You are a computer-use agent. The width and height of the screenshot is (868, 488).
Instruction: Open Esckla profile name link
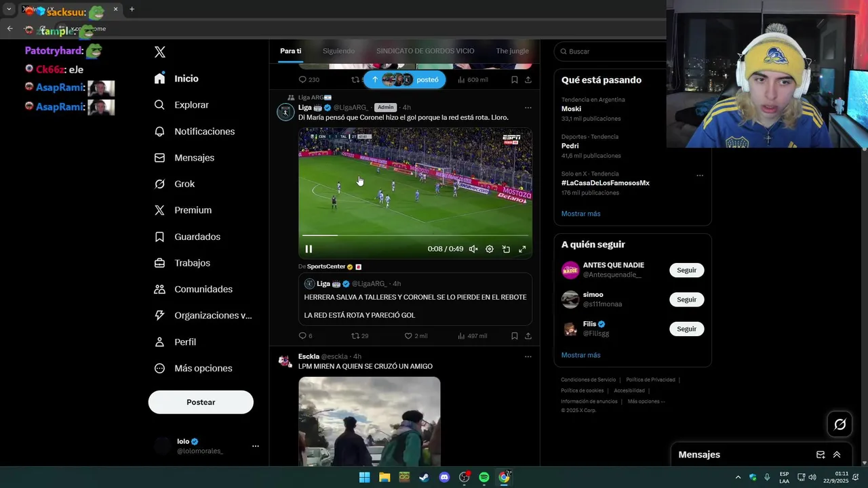309,357
